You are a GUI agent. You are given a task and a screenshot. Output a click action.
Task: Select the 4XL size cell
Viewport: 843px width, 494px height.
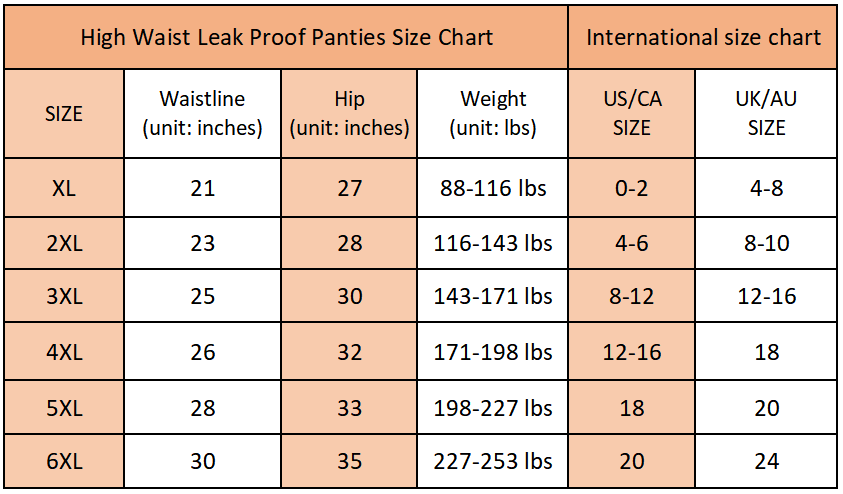(64, 352)
